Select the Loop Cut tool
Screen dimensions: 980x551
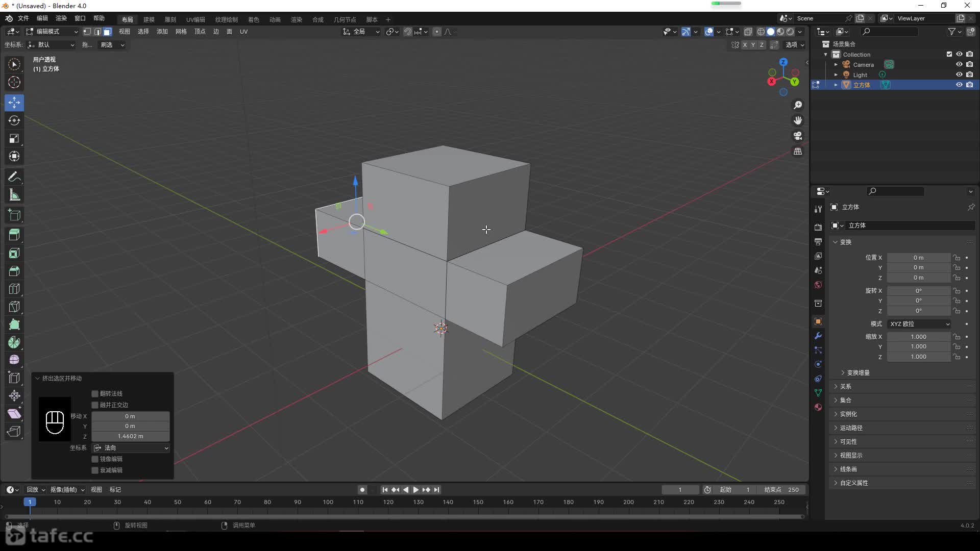point(14,289)
